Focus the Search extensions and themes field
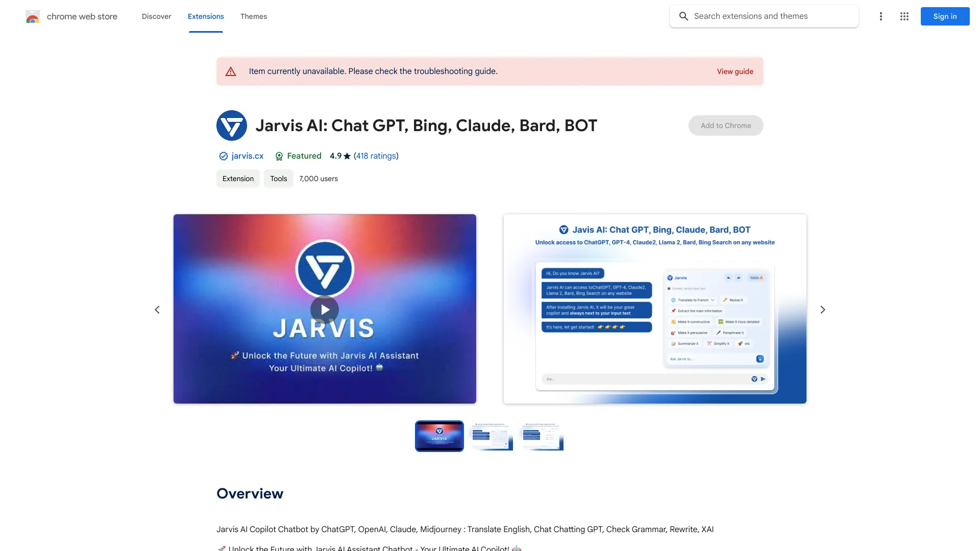 point(764,16)
